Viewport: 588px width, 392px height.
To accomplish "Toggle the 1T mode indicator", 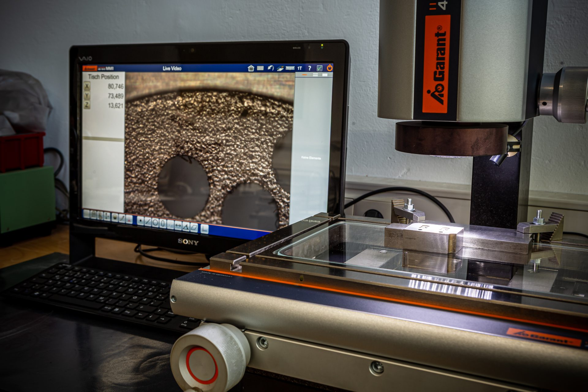I will (x=300, y=68).
